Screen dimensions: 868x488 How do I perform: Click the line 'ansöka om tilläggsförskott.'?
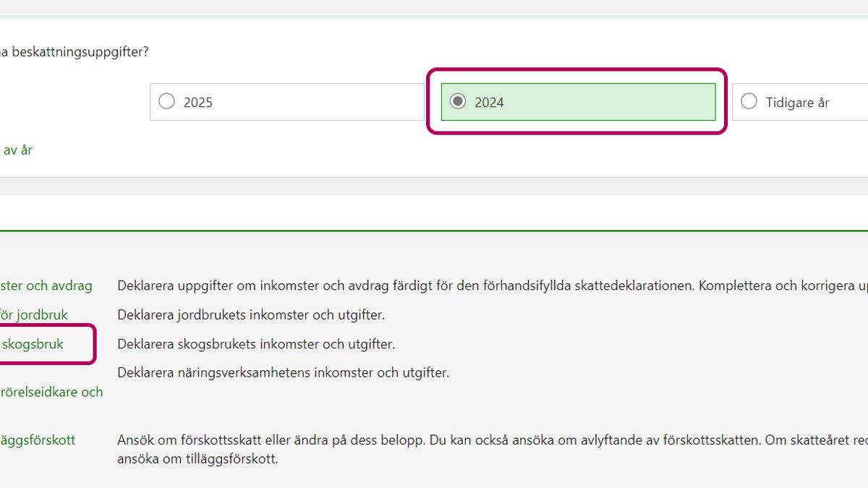[x=197, y=458]
